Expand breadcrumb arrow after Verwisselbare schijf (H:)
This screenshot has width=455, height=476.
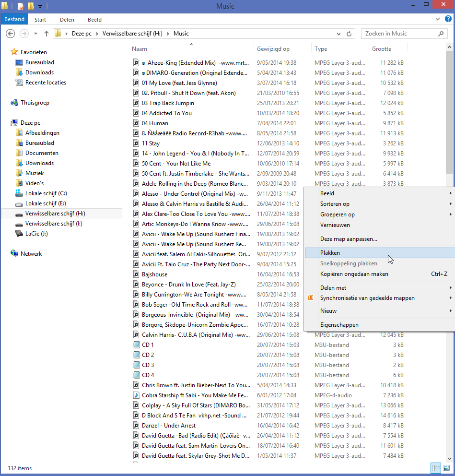click(168, 34)
